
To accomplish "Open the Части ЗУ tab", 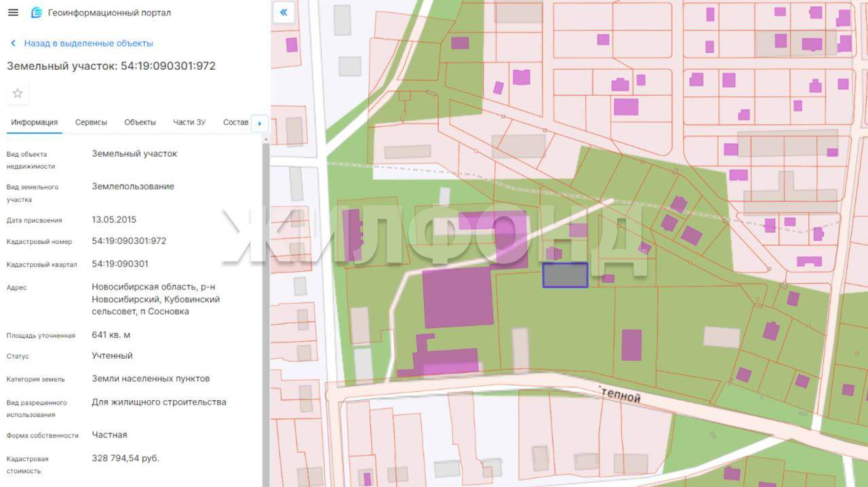I will (189, 122).
